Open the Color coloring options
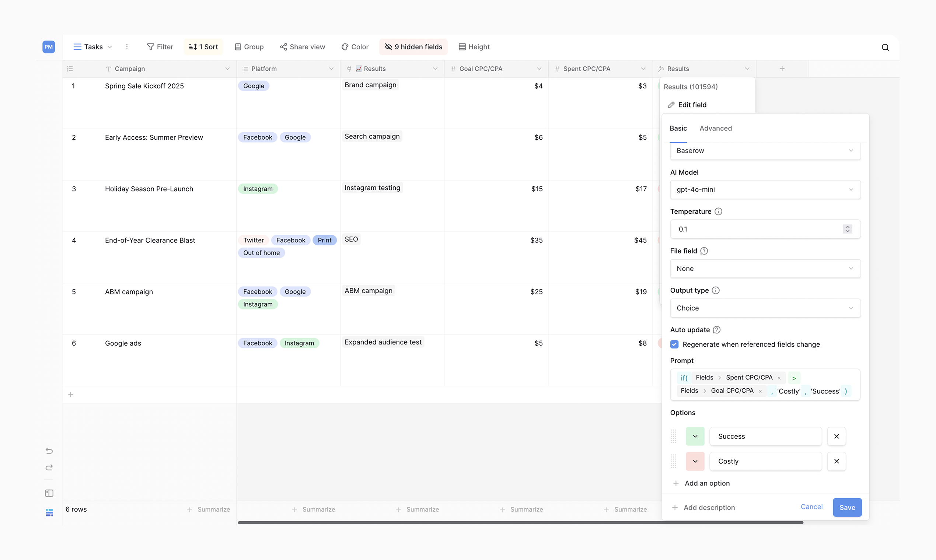Screen dimensions: 936x560 (x=355, y=47)
